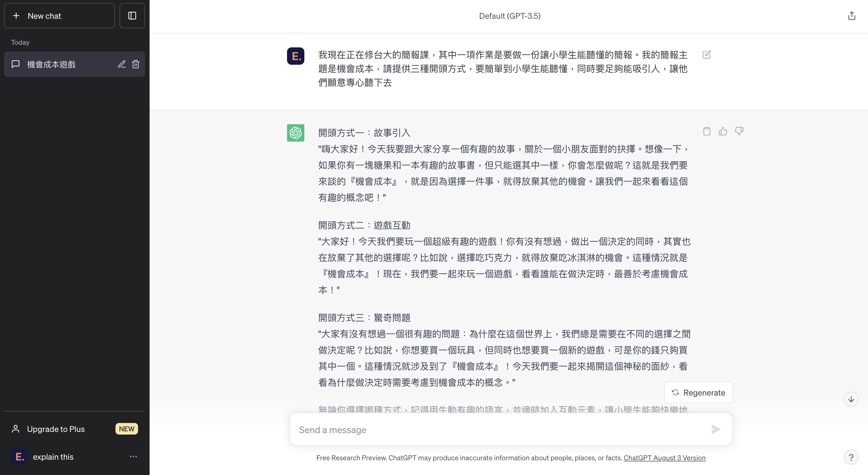Delete the 機會成本遊戲 conversation

(136, 64)
